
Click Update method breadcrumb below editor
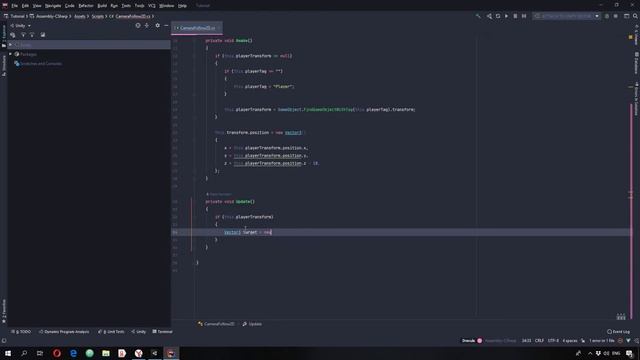[252, 324]
